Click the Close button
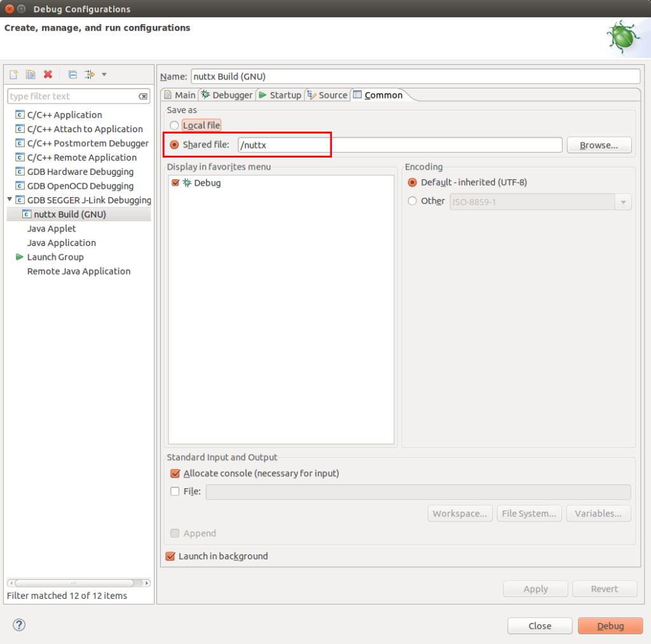The width and height of the screenshot is (651, 644). pyautogui.click(x=540, y=626)
